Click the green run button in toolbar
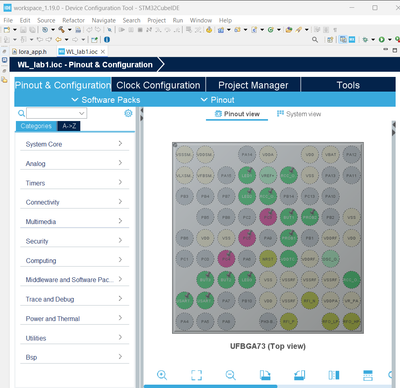This screenshot has width=400, height=388. point(381,39)
